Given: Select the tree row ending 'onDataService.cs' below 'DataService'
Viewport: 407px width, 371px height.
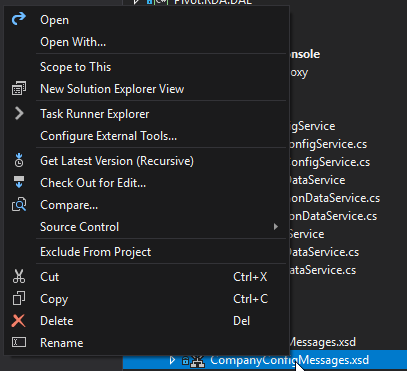Looking at the screenshot, I should (x=335, y=198).
